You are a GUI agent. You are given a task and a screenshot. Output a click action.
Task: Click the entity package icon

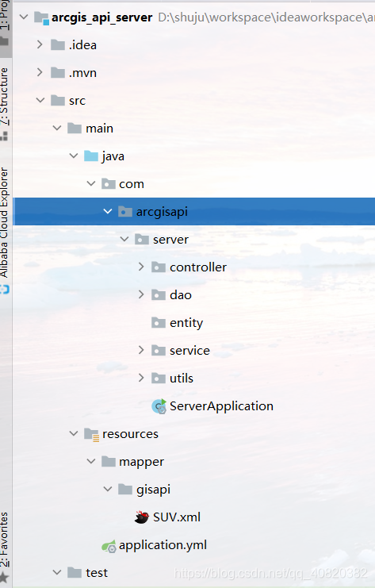[159, 322]
